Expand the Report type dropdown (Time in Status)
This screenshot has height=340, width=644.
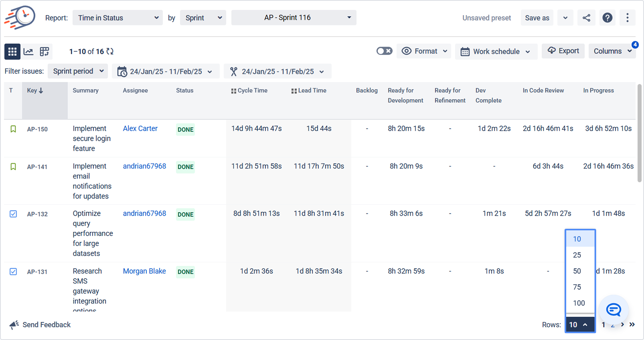tap(118, 18)
